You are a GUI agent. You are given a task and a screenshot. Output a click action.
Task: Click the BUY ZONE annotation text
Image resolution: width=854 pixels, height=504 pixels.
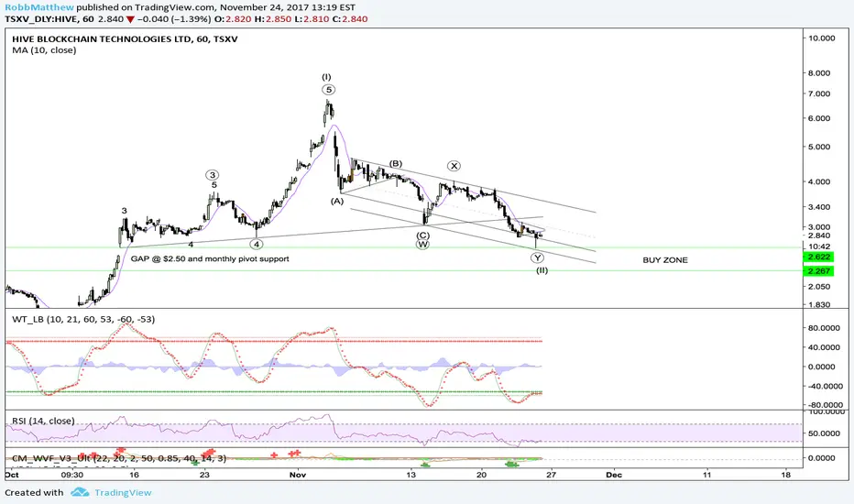click(x=665, y=260)
